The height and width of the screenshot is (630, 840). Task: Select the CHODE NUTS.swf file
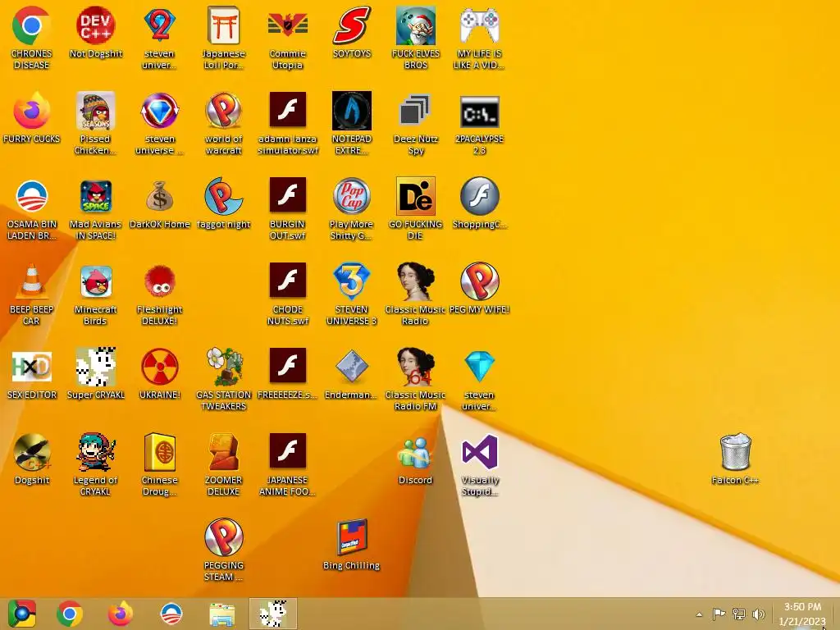(288, 281)
